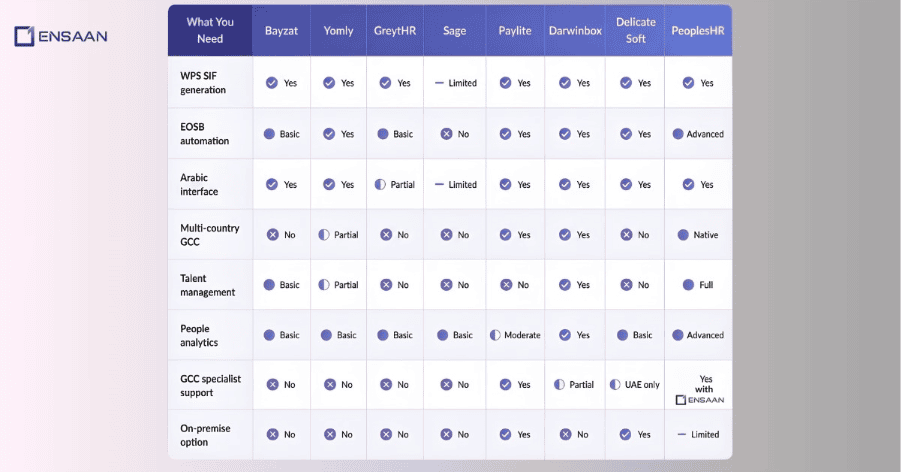Click the Yomly column header
The height and width of the screenshot is (472, 901).
338,31
